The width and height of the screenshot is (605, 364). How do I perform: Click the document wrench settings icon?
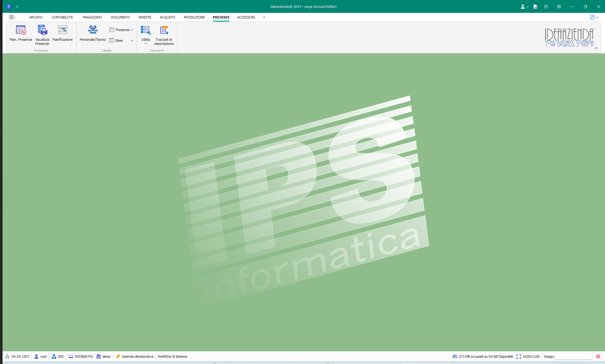point(535,7)
